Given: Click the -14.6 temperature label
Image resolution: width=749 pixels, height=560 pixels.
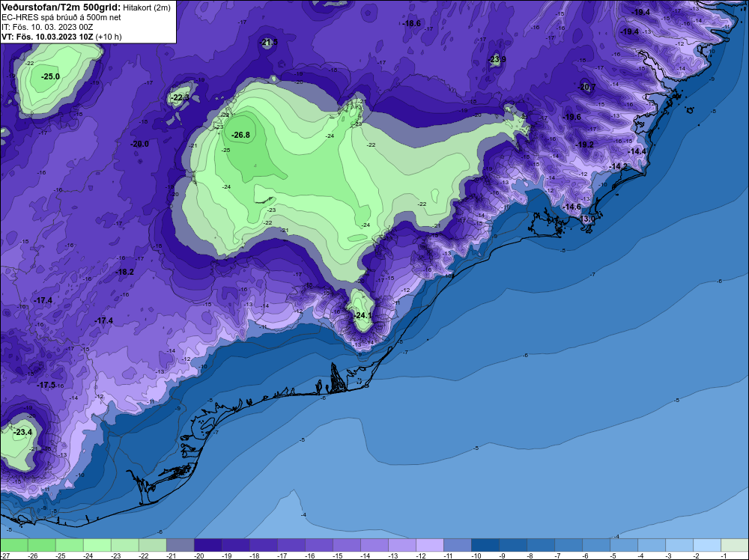Looking at the screenshot, I should pos(571,207).
